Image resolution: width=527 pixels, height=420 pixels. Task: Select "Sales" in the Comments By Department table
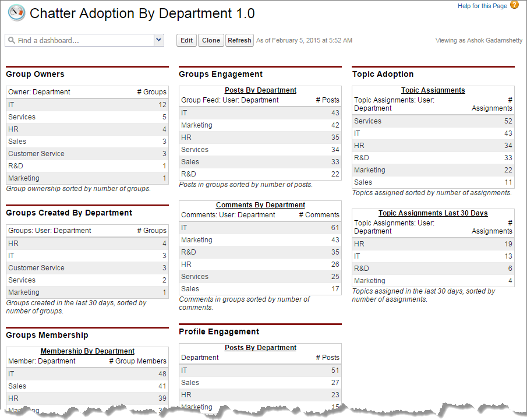pos(190,289)
